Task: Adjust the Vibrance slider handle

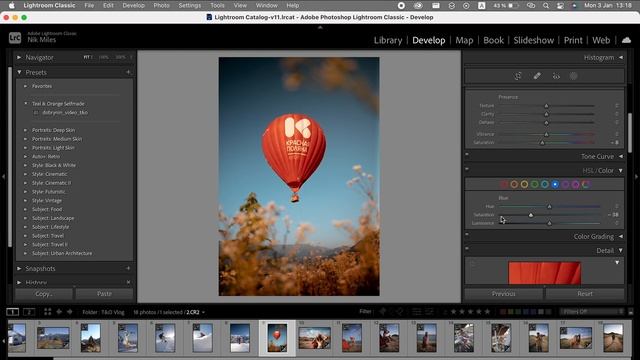Action: pos(546,134)
